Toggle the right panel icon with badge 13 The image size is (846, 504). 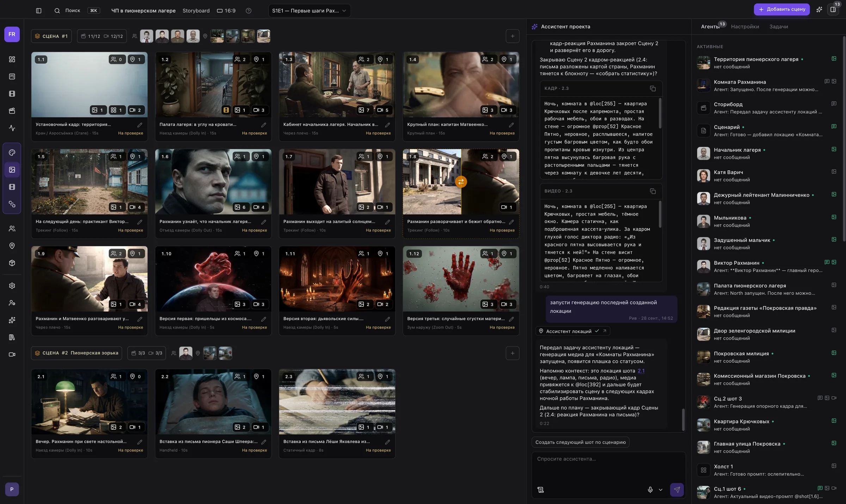point(833,10)
